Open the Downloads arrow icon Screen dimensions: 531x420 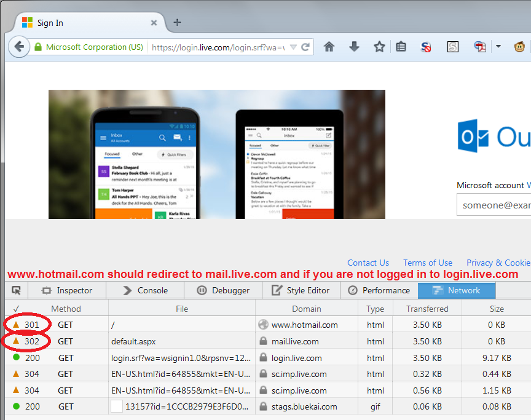click(x=354, y=46)
